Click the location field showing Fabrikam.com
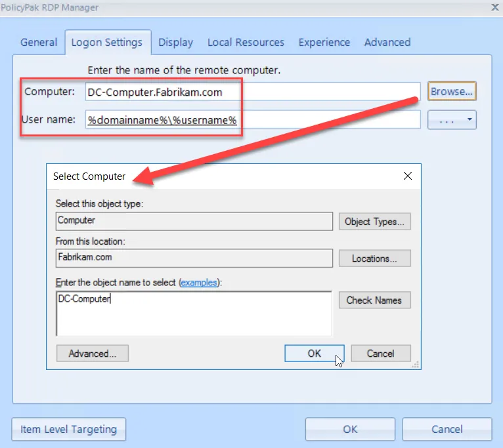 (x=194, y=258)
